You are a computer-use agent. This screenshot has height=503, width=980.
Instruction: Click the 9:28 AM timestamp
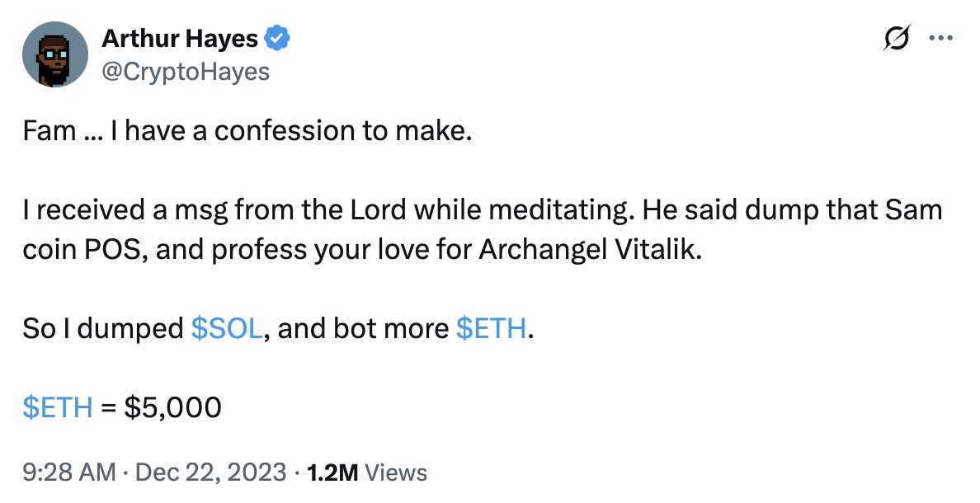coord(68,472)
